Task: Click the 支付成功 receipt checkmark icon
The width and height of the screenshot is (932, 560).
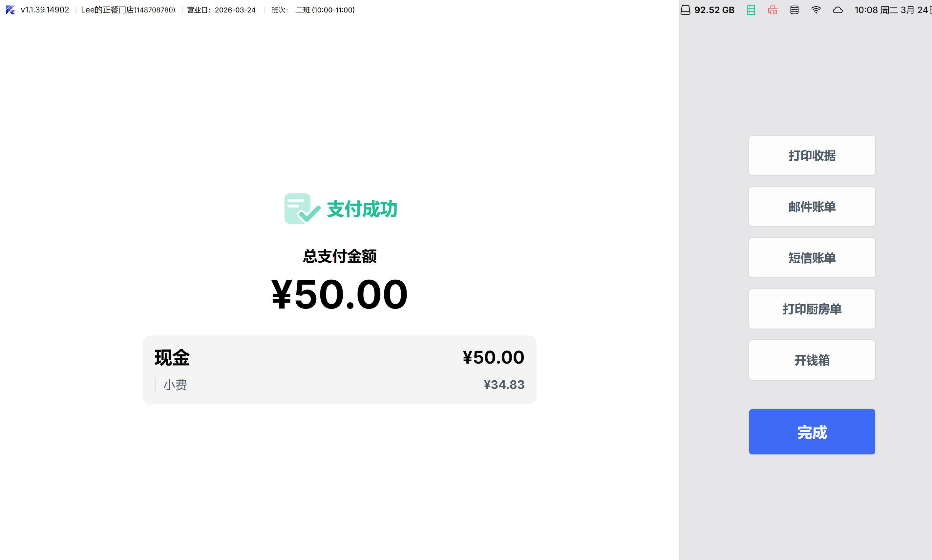Action: click(x=301, y=209)
